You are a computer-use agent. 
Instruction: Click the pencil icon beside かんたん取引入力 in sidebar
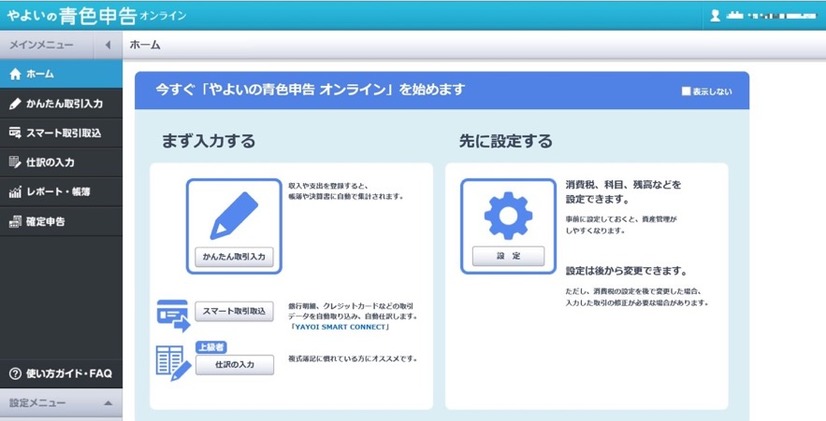coord(15,104)
